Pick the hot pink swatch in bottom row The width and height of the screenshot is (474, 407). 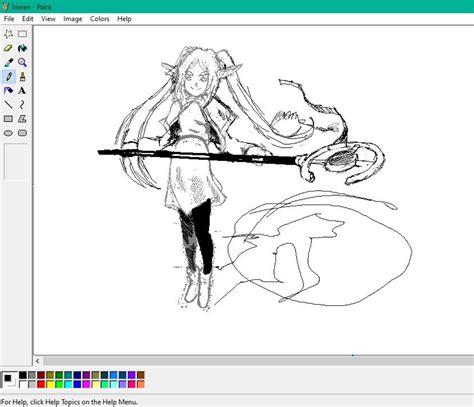click(132, 384)
